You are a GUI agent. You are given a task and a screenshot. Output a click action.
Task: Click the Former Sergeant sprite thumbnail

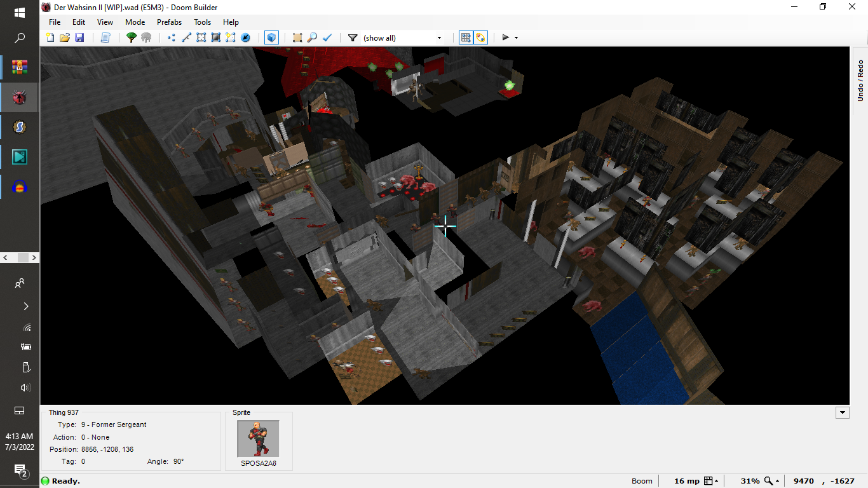pyautogui.click(x=258, y=438)
